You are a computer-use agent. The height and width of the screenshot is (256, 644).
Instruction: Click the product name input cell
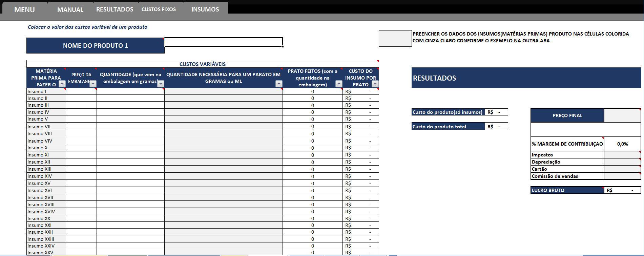tap(224, 42)
